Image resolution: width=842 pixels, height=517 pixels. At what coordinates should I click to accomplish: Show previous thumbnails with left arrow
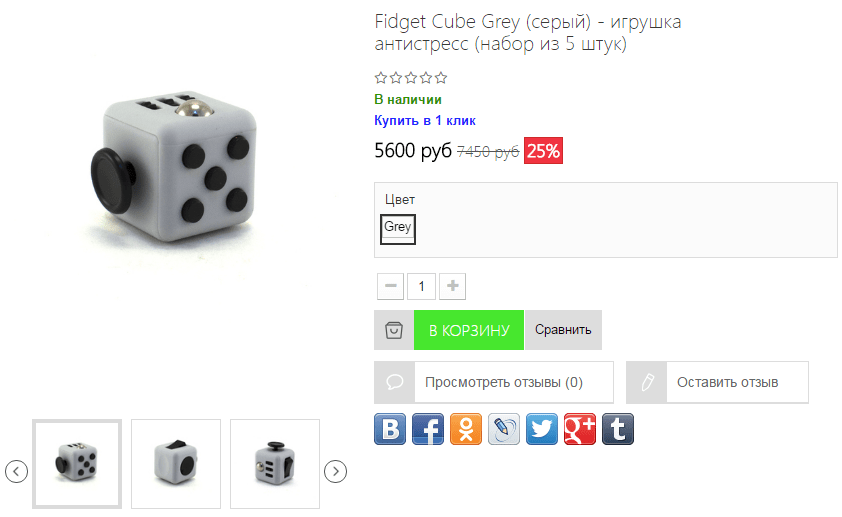coord(17,471)
